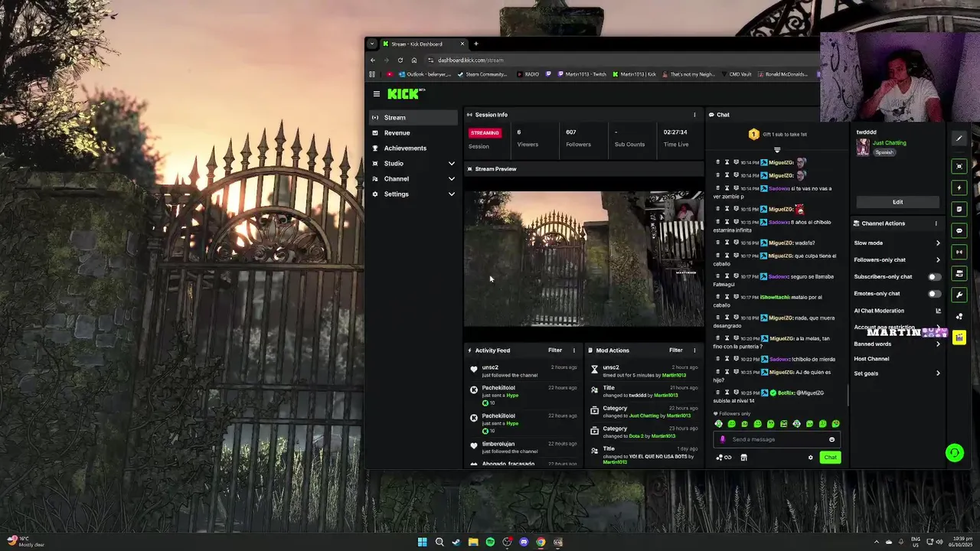Viewport: 980px width, 551px height.
Task: Reload the browser page
Action: [400, 60]
